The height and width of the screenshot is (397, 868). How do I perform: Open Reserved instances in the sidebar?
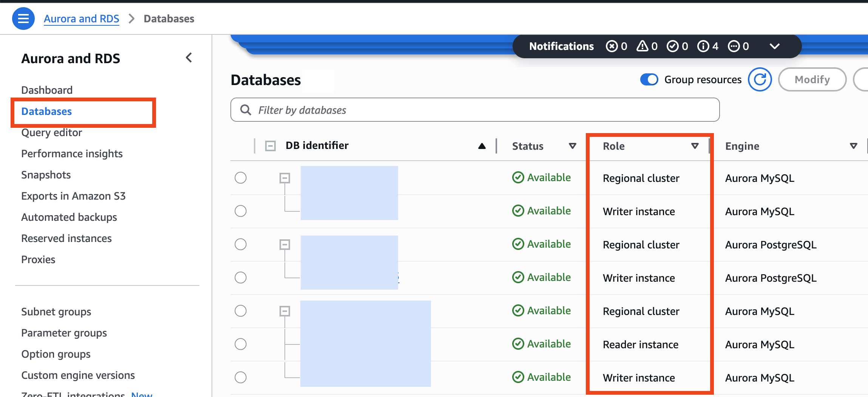66,238
